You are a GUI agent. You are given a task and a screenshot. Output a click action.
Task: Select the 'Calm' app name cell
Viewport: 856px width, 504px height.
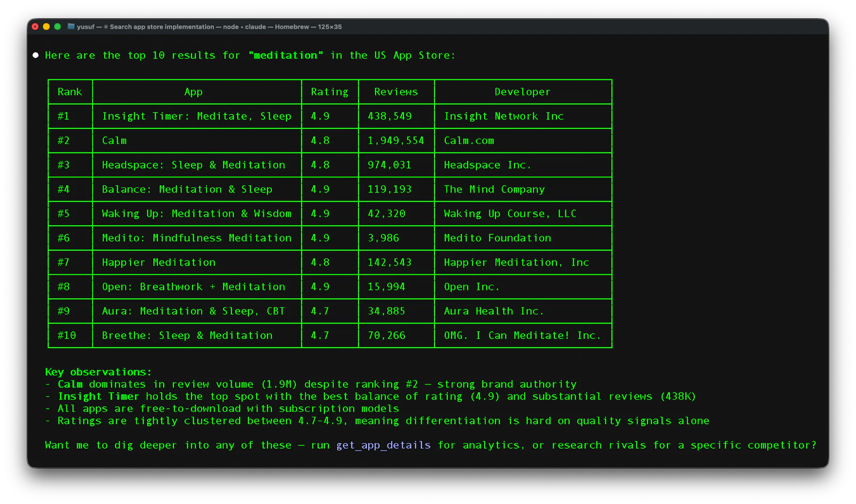(x=114, y=141)
